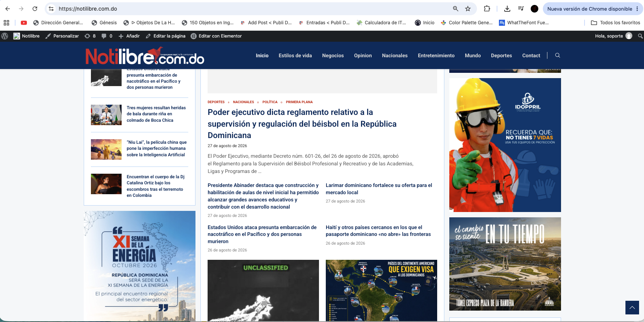This screenshot has height=322, width=644.
Task: Click the Notilibre.com.do site logo
Action: click(x=145, y=56)
